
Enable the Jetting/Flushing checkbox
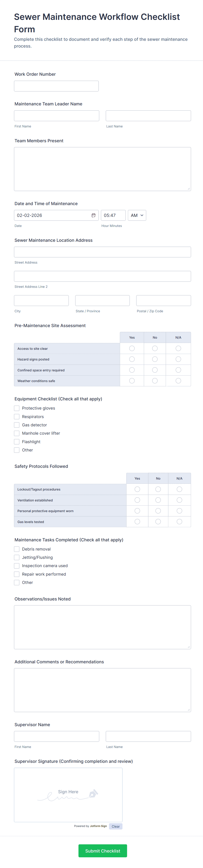click(x=17, y=557)
